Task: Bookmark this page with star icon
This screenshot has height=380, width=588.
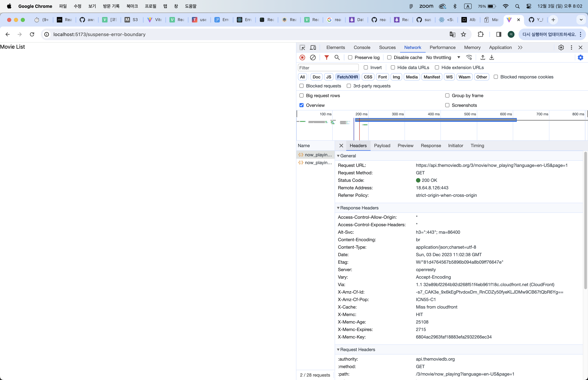Action: click(463, 34)
